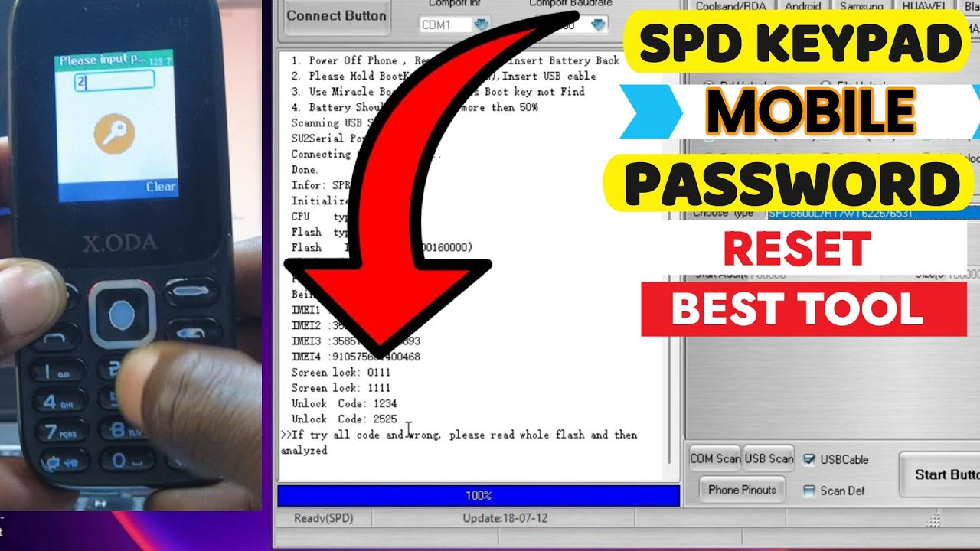Open the Comport Baudrate dropdown arrow
Screen dimensions: 980x551
pos(598,24)
